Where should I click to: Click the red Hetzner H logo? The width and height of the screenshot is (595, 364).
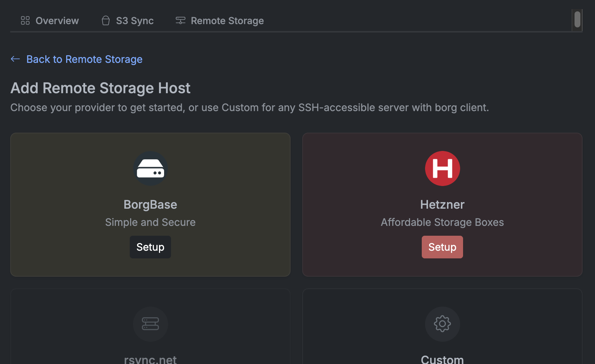pos(442,168)
